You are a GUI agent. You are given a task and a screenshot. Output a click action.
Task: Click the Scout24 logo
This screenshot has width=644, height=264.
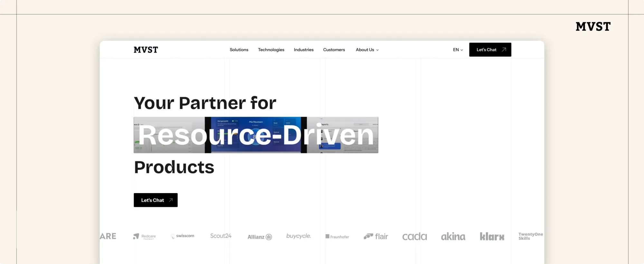click(221, 236)
